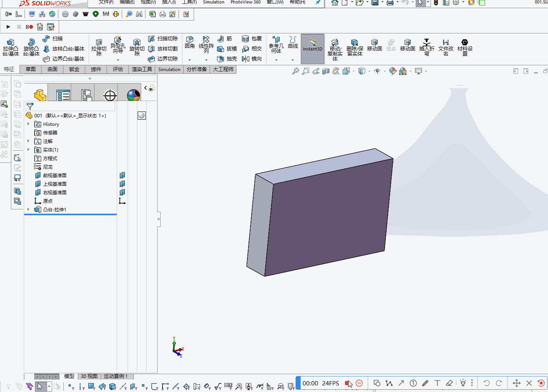Toggle visibility of 前视基准面 plane
Viewport: 548px width, 392px height.
click(122, 175)
